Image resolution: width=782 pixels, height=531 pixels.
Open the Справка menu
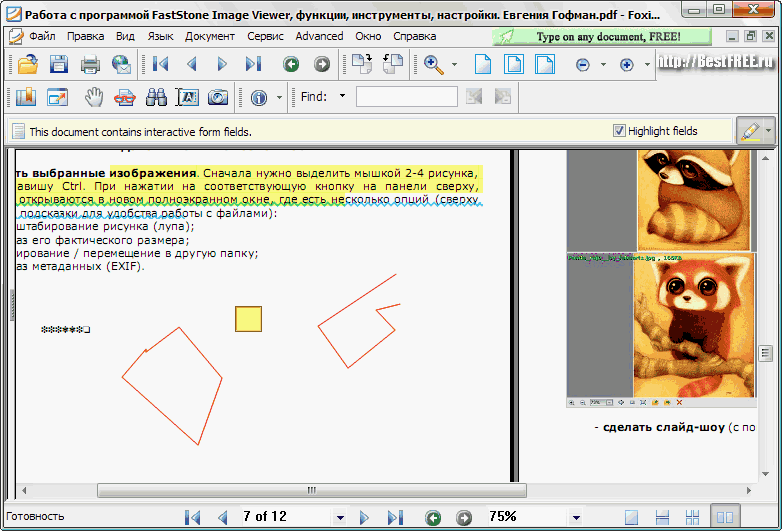pyautogui.click(x=414, y=36)
